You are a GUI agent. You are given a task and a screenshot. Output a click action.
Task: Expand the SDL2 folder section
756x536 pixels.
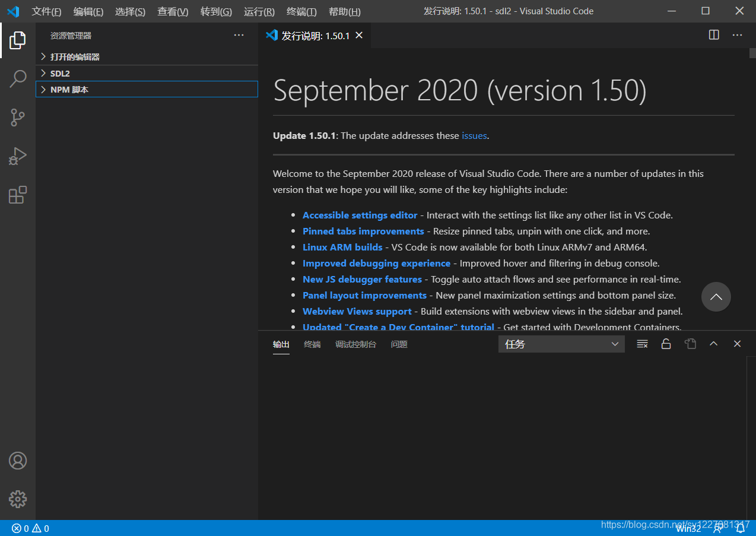[147, 73]
